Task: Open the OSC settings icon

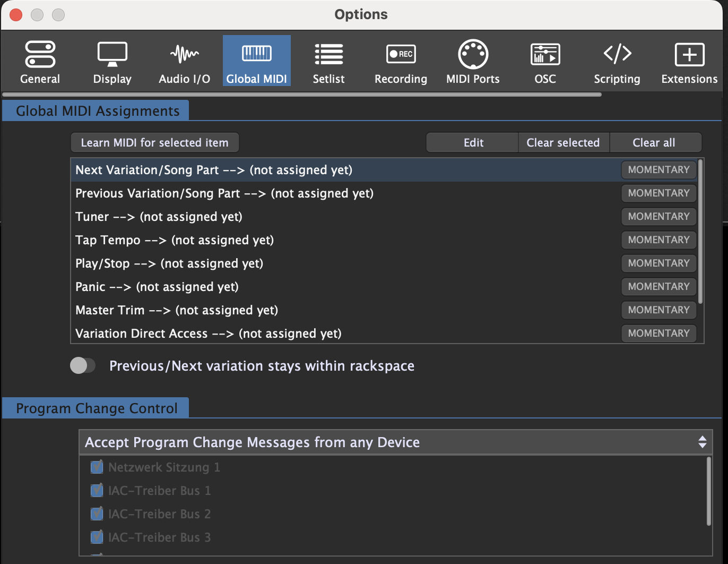Action: pyautogui.click(x=545, y=55)
